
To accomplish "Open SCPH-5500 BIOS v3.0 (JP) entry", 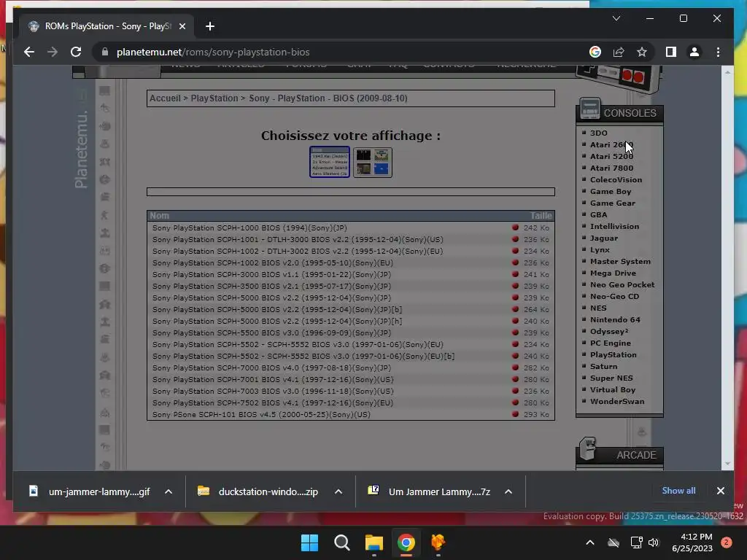I will 271,332.
